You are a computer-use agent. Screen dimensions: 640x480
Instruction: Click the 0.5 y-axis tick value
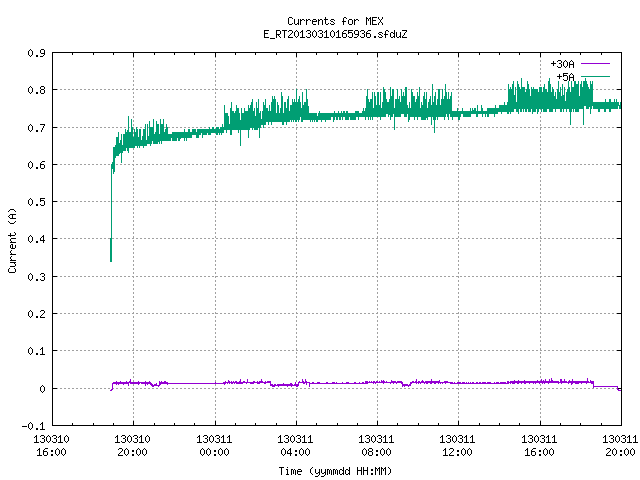click(37, 202)
